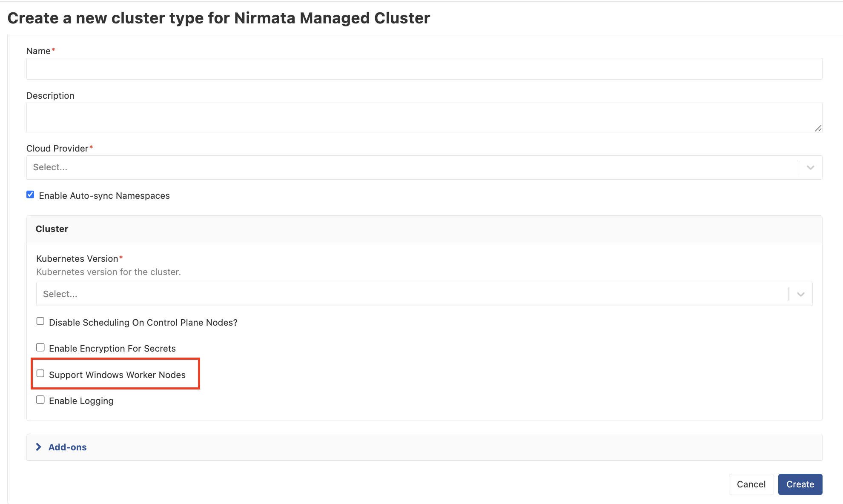Image resolution: width=843 pixels, height=504 pixels.
Task: Click the Cloud Provider field label
Action: tap(57, 149)
